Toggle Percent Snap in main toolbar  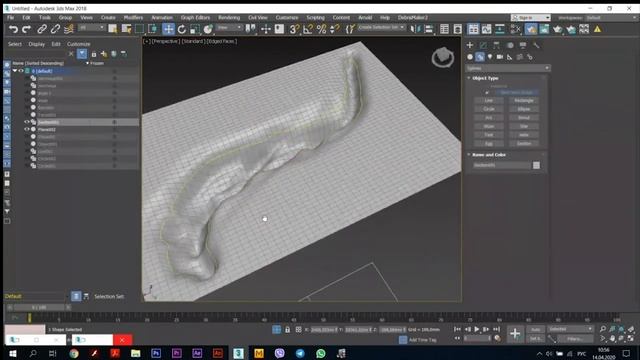[321, 29]
